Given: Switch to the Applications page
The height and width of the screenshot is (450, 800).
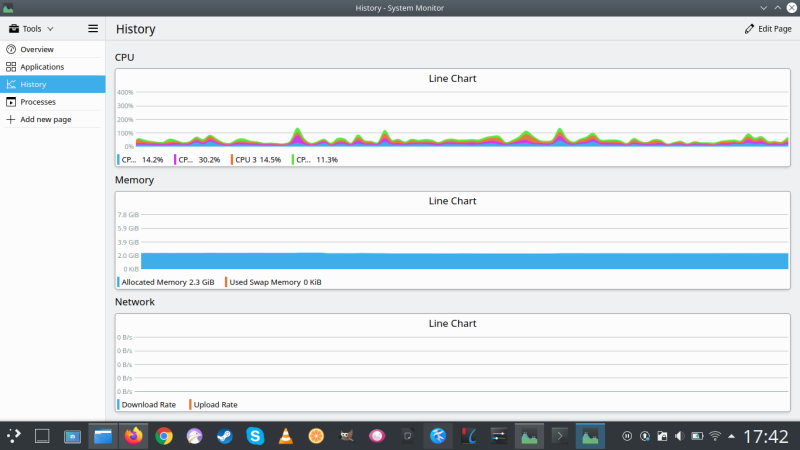Looking at the screenshot, I should 42,67.
